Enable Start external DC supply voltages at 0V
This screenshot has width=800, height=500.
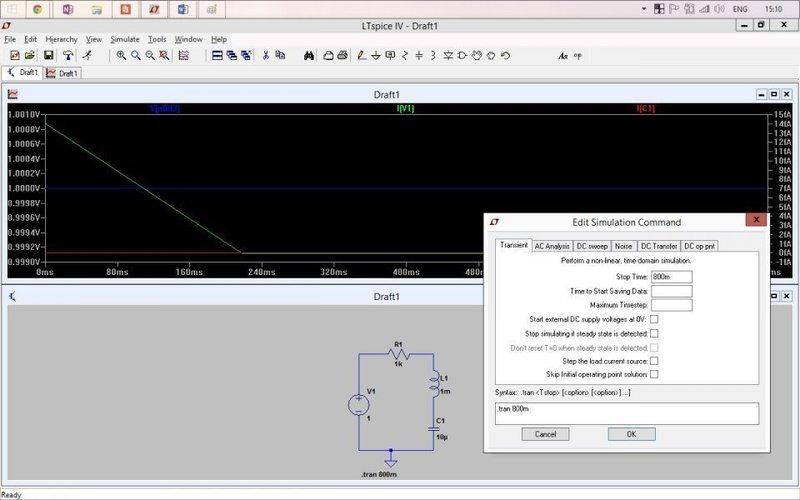click(x=654, y=319)
